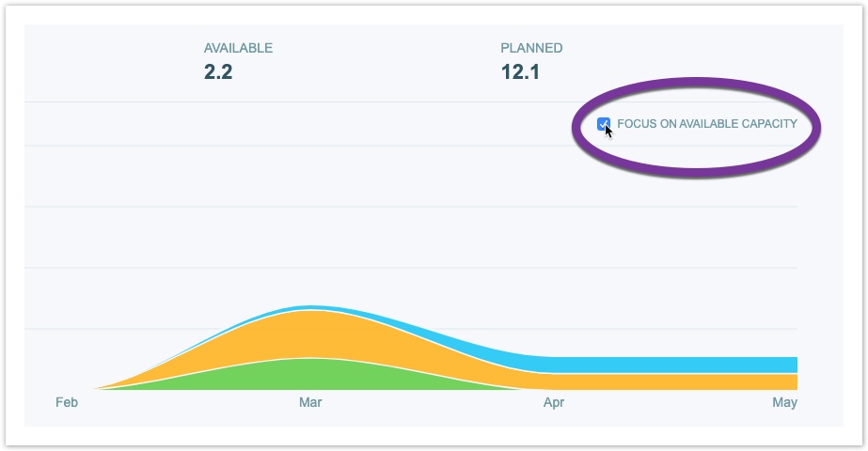The height and width of the screenshot is (451, 868).
Task: Click the orange band's right end above May
Action: click(x=793, y=381)
